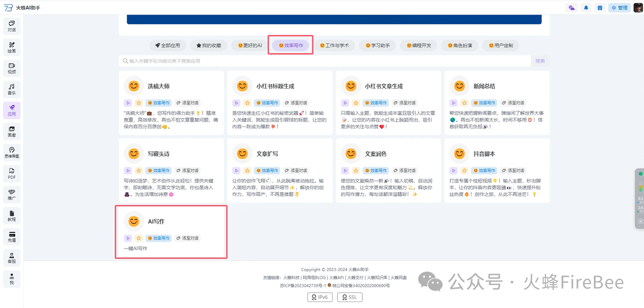Open the 文案润色 app card title
Screen dimensions: 644x308
coord(376,154)
